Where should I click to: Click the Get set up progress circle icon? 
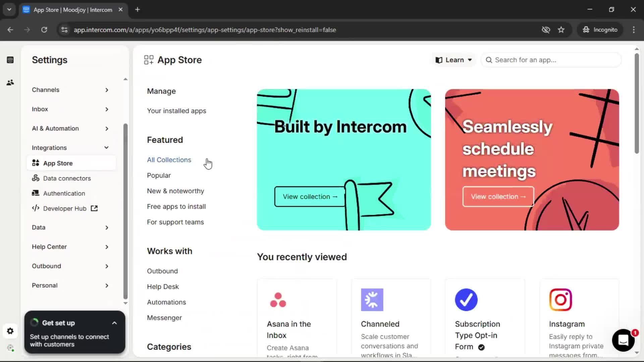(34, 322)
